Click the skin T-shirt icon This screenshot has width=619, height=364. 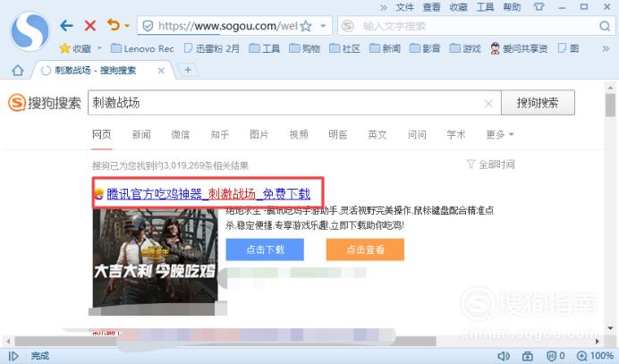[538, 7]
